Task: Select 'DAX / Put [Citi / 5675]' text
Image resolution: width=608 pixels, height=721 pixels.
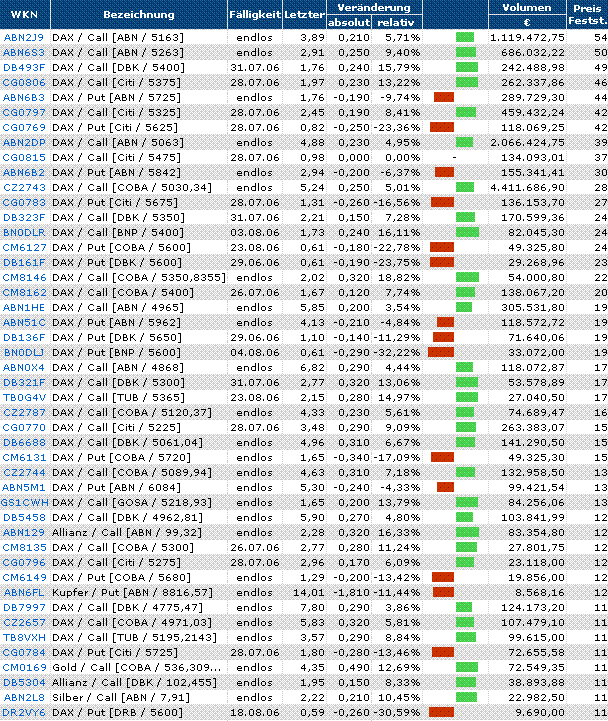Action: click(115, 202)
